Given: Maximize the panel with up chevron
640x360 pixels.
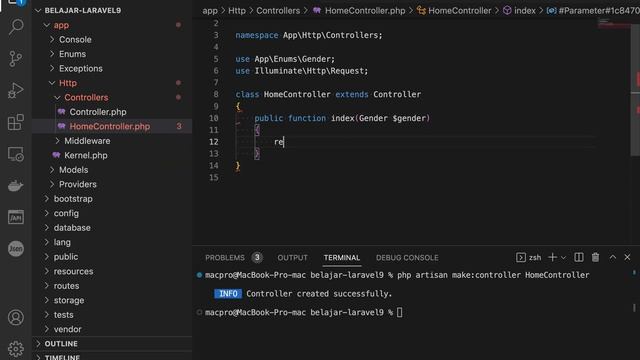Looking at the screenshot, I should tap(613, 258).
